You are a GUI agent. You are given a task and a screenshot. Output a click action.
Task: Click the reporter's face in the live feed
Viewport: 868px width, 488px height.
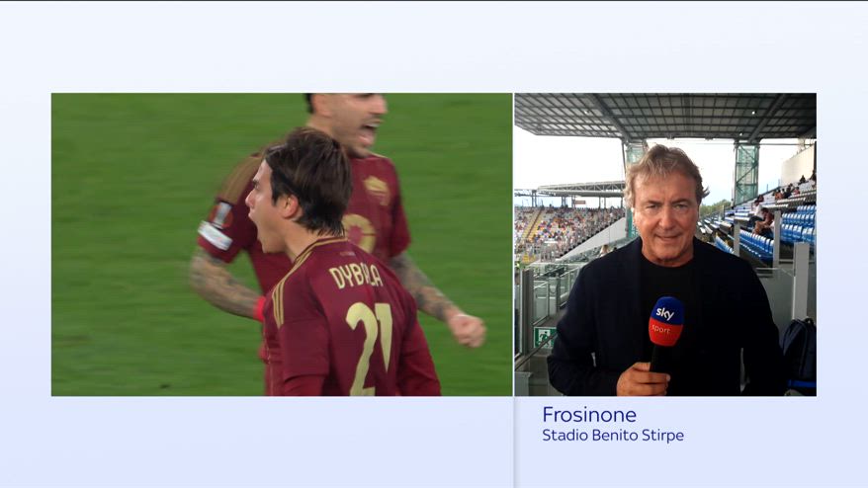pyautogui.click(x=664, y=213)
